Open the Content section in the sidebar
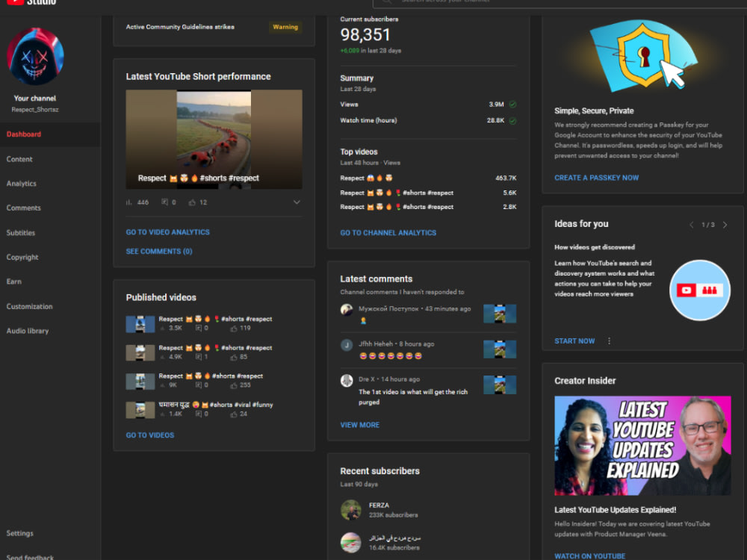The height and width of the screenshot is (560, 747). click(x=21, y=158)
